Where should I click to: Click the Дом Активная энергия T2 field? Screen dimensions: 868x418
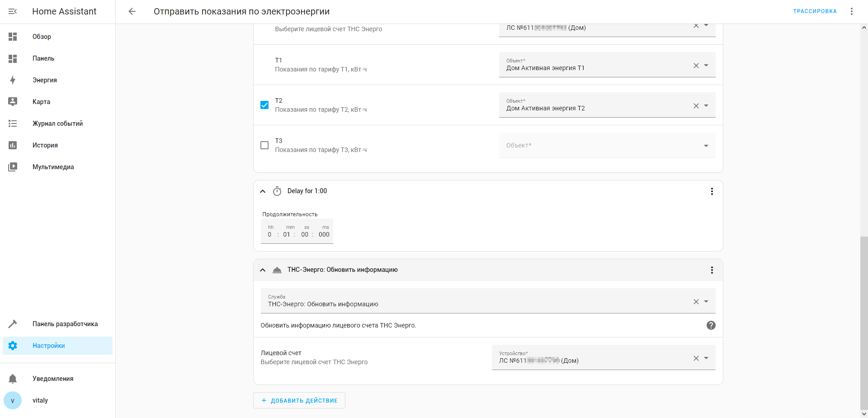[x=607, y=105]
